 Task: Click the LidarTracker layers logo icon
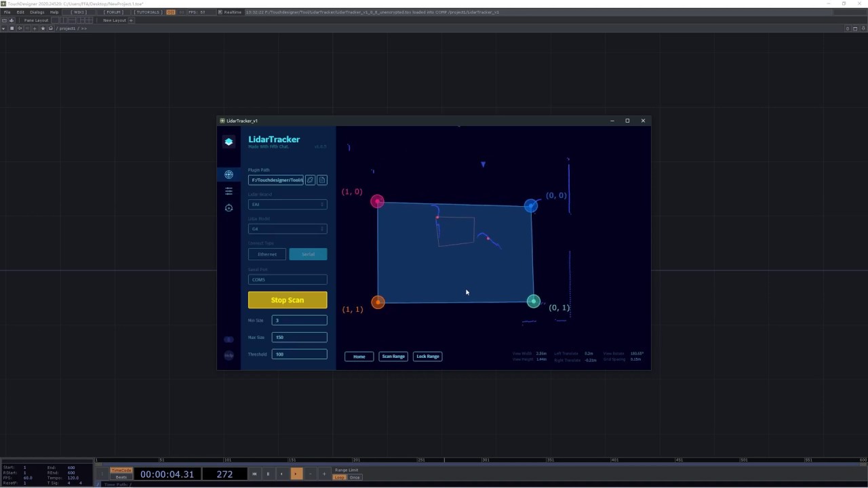(229, 142)
